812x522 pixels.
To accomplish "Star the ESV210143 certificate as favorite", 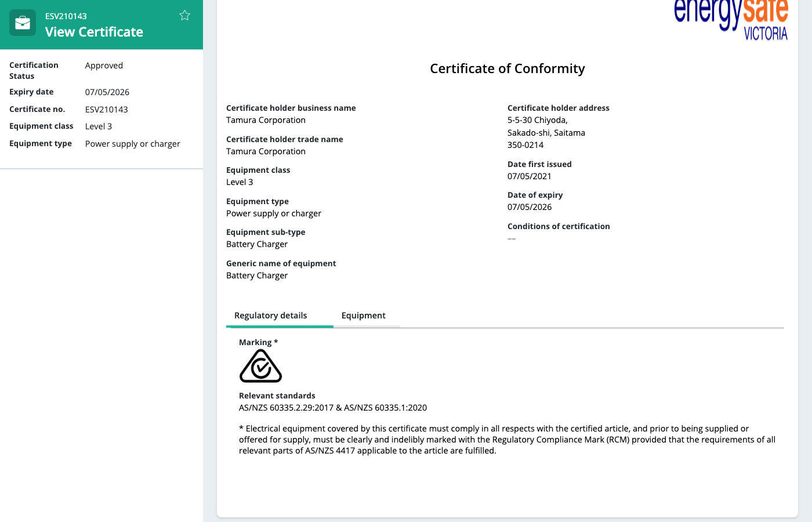I will (184, 15).
